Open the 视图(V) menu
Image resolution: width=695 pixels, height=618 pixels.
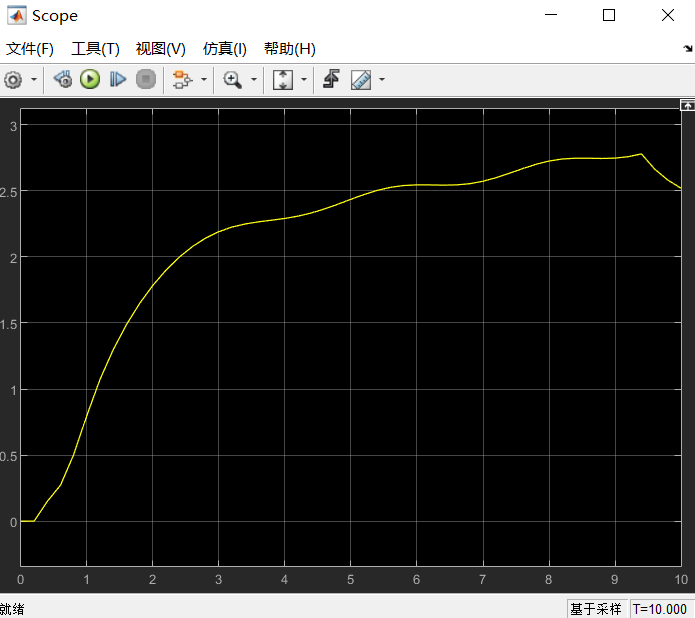coord(160,49)
